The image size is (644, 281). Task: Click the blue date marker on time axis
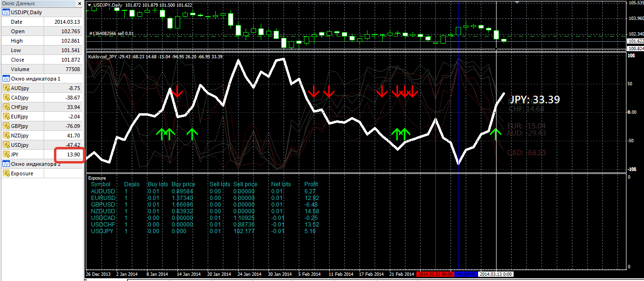click(465, 274)
